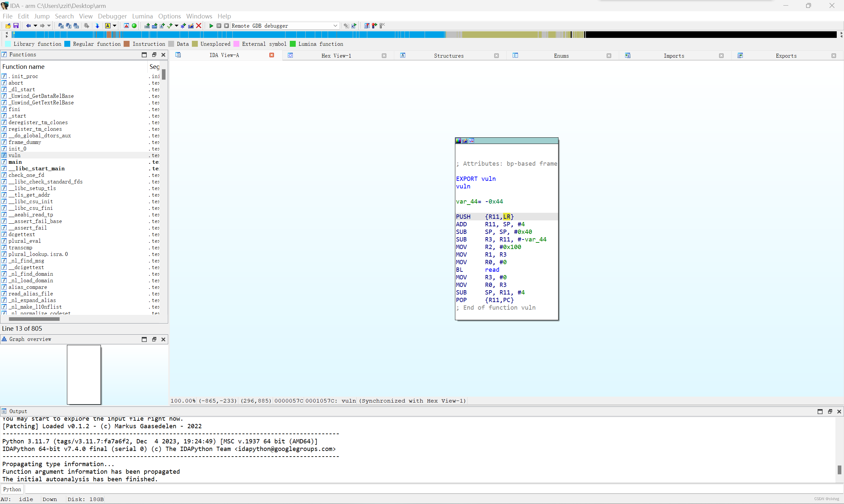The image size is (844, 504).
Task: Open the Patch bytes editor icon
Action: (x=190, y=26)
